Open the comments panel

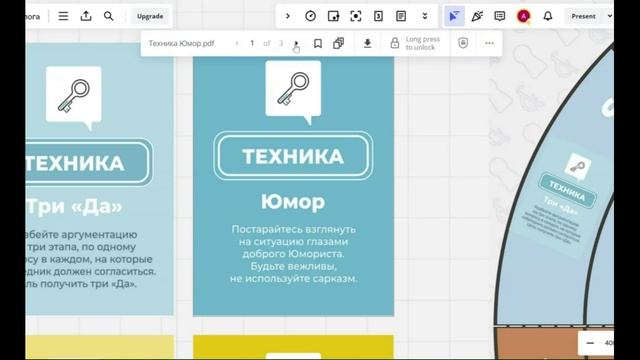[x=500, y=16]
